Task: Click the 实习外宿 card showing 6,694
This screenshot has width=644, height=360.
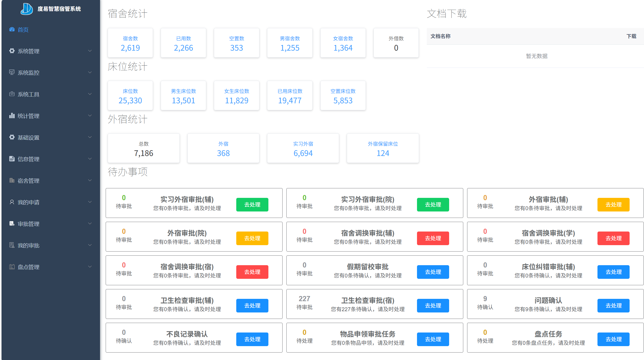Action: pyautogui.click(x=303, y=149)
